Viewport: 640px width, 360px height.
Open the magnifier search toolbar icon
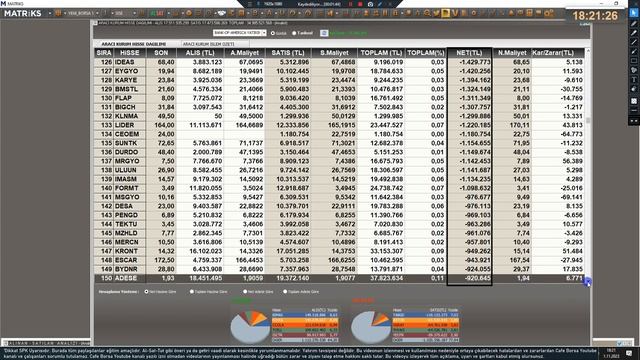coord(427,13)
